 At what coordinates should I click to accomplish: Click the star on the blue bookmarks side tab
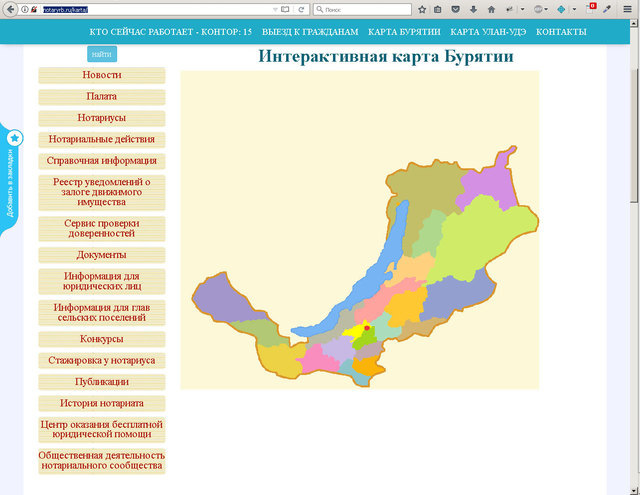coord(14,137)
